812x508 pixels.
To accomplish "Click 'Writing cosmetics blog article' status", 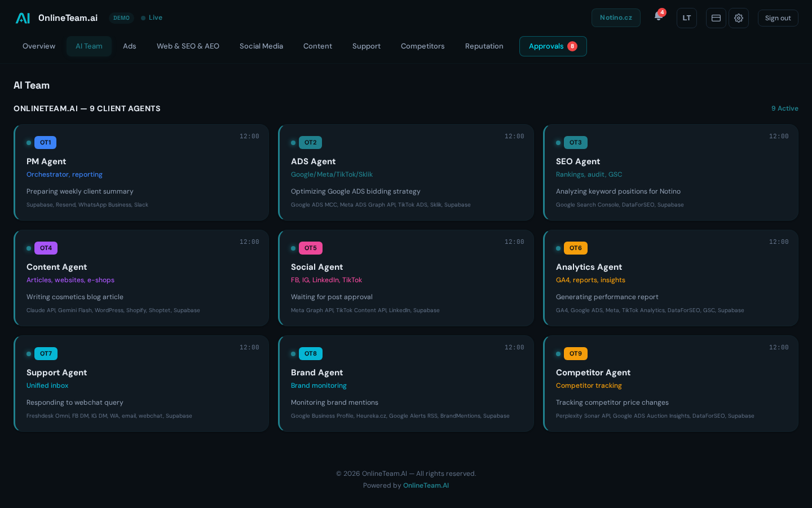I will coord(75,297).
